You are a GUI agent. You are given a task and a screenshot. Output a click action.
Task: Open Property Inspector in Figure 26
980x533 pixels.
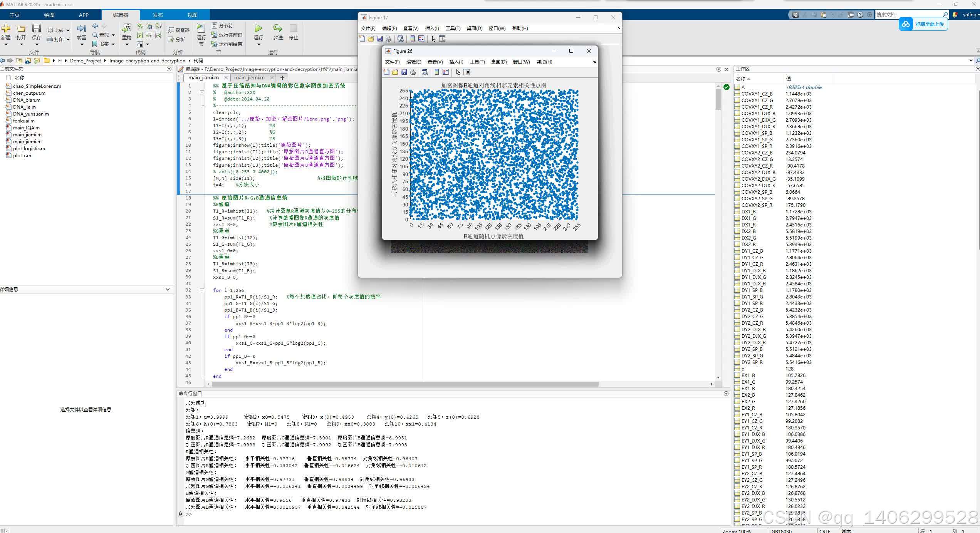[467, 72]
